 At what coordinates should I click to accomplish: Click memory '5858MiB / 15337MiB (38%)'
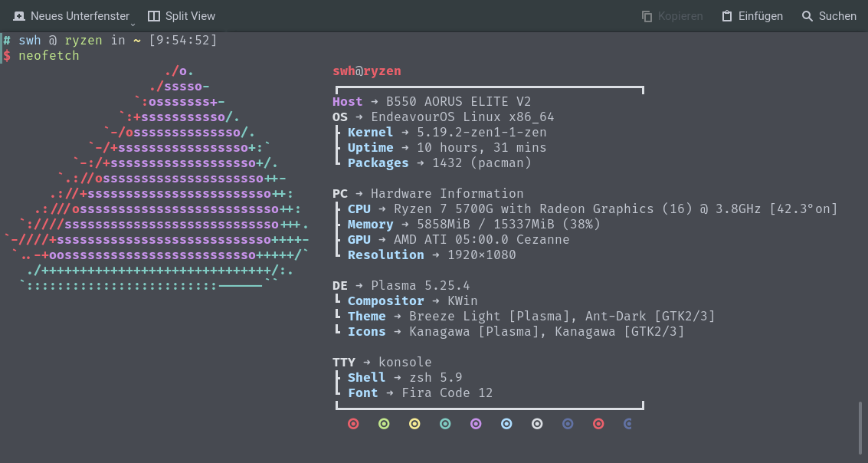tap(509, 225)
